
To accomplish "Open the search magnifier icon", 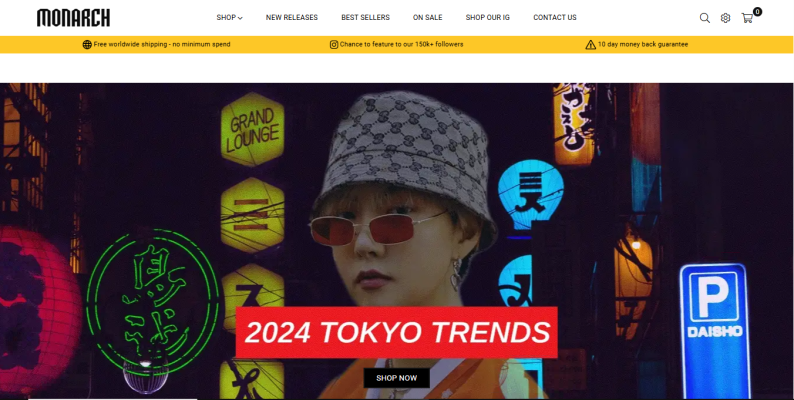I will coord(704,18).
